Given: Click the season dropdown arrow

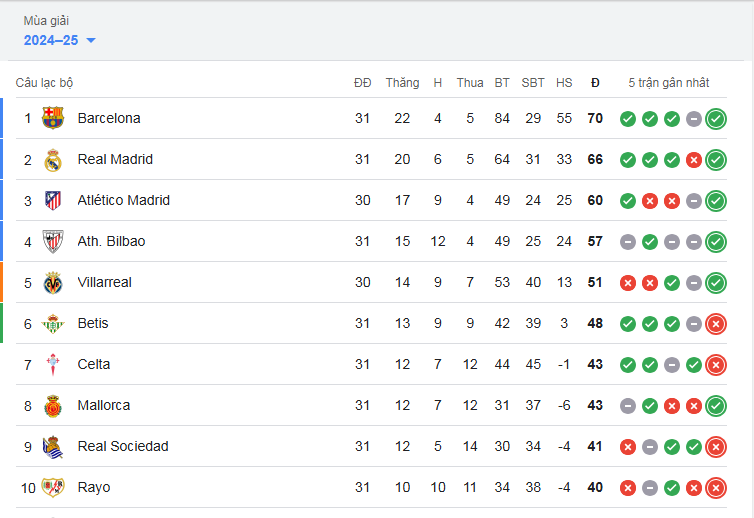Looking at the screenshot, I should point(91,41).
